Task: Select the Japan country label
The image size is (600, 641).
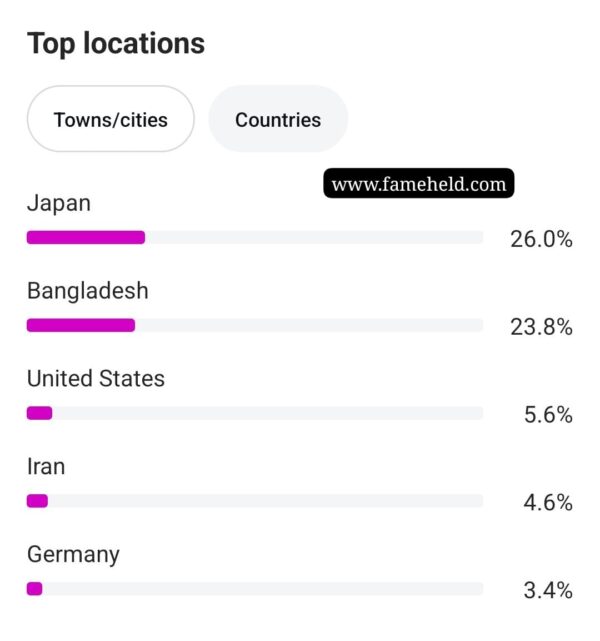Action: coord(59,203)
